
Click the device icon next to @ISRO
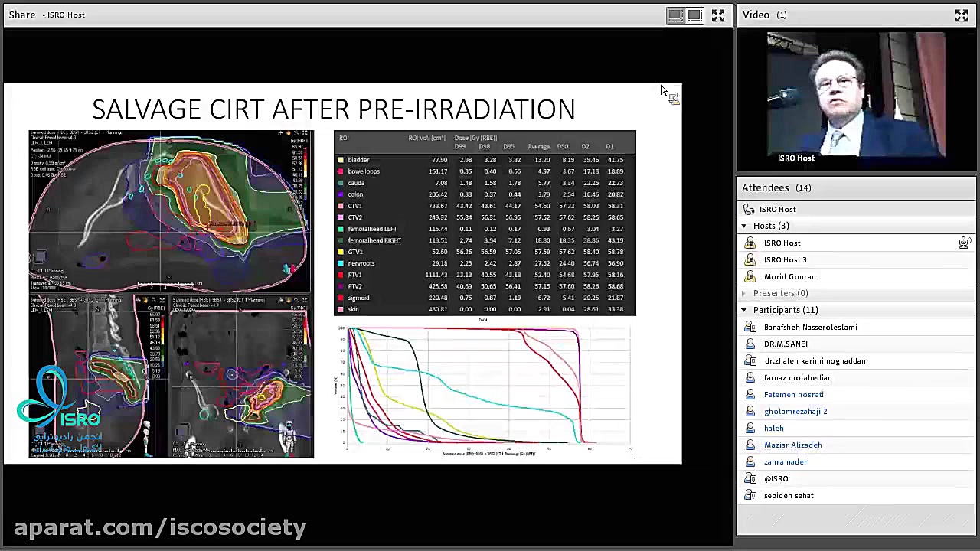pos(750,479)
